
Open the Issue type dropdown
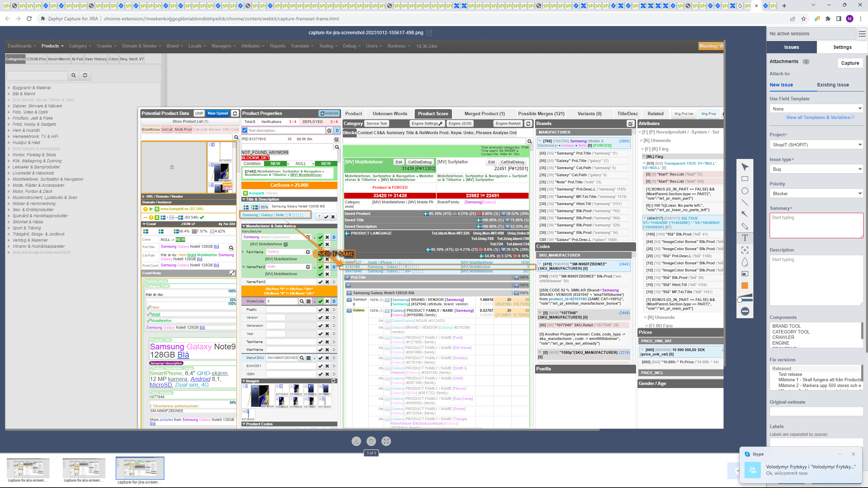(x=816, y=169)
